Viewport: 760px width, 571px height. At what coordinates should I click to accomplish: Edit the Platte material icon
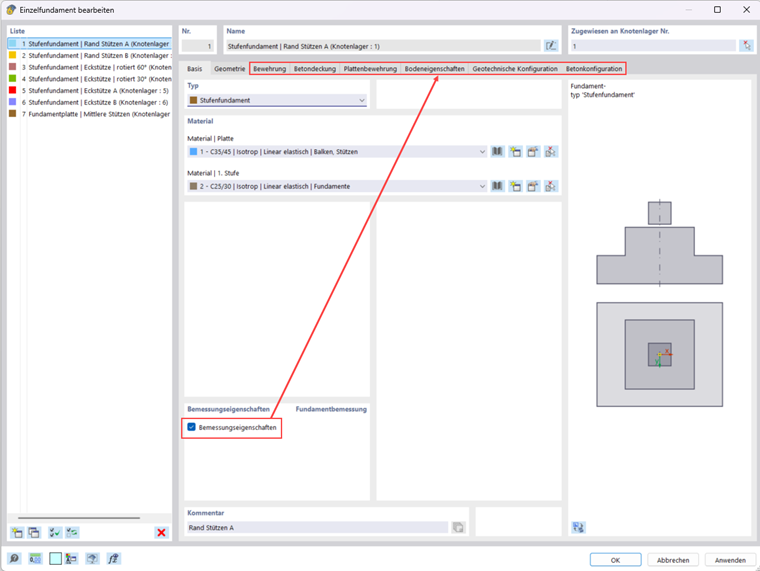pos(533,152)
